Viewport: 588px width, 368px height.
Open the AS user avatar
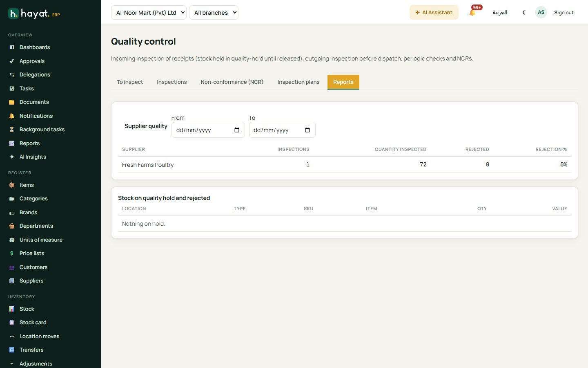[x=541, y=12]
